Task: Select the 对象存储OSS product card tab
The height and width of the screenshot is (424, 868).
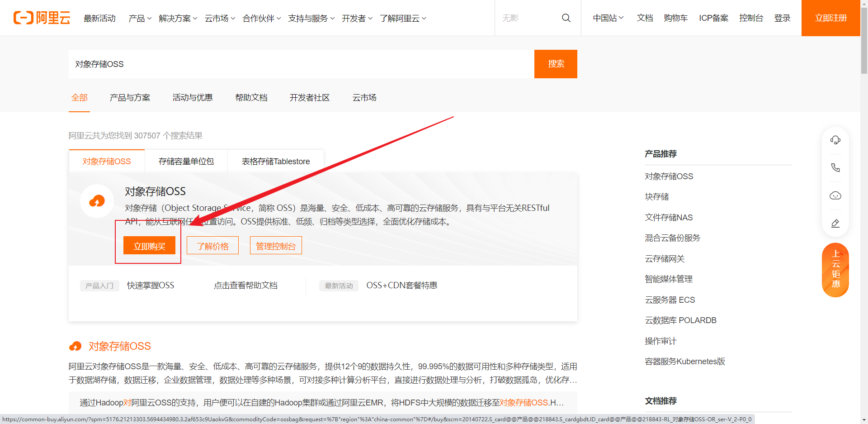Action: 107,161
